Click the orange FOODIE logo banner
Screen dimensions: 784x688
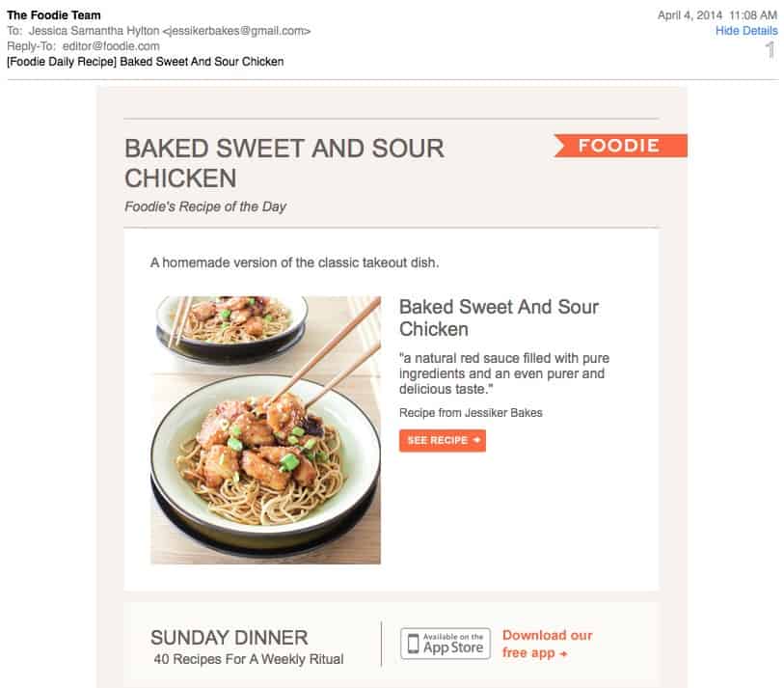coord(620,146)
